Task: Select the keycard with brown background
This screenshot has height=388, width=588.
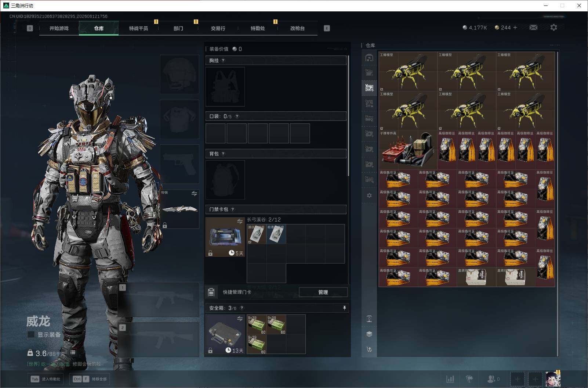Action: click(257, 234)
